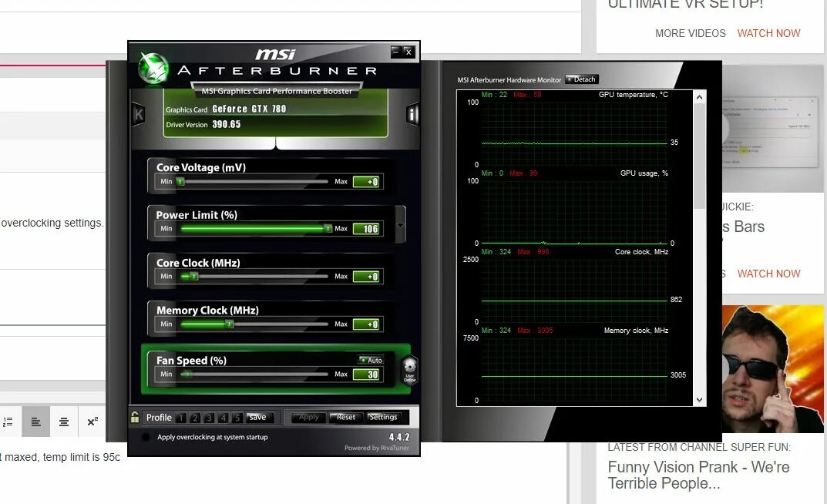Click the blurred screenshot thumbnail on webpage
The width and height of the screenshot is (827, 504).
[773, 129]
